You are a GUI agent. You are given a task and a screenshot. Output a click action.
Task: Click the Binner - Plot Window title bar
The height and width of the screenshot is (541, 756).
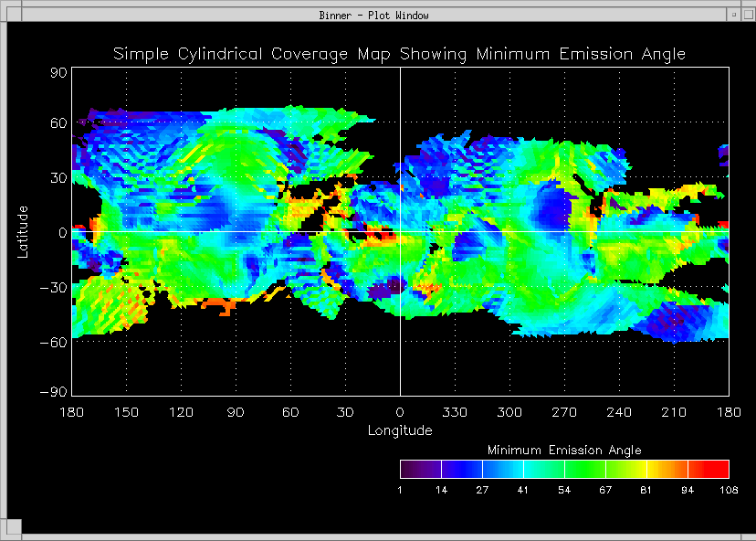pos(374,15)
